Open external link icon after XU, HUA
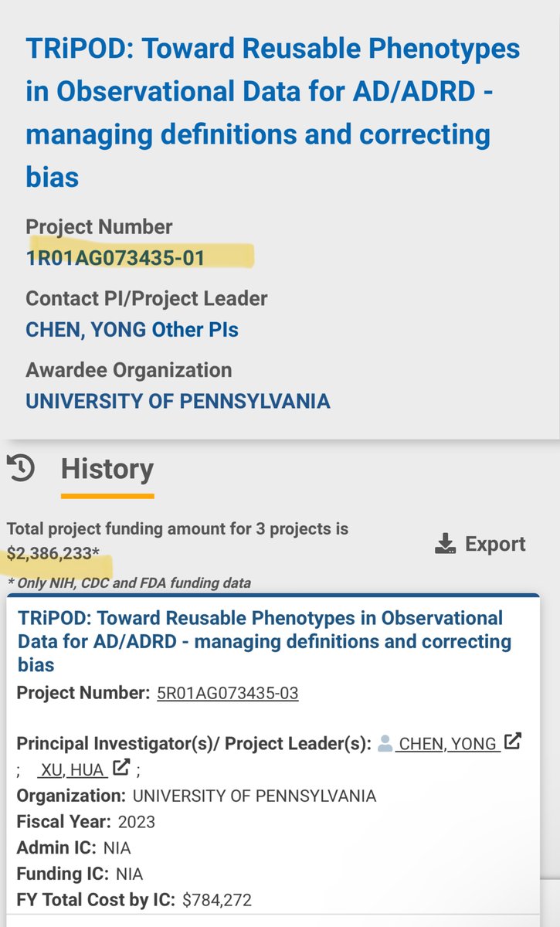560x927 pixels. tap(121, 769)
